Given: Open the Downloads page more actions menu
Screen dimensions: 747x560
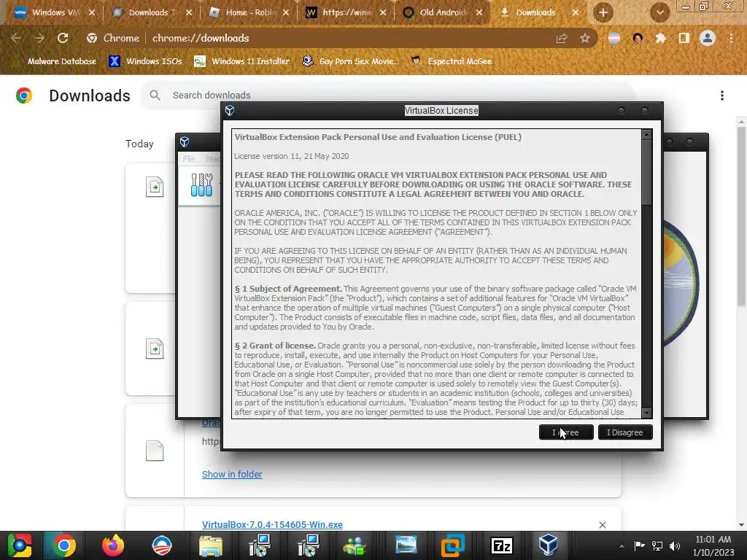Looking at the screenshot, I should [722, 96].
